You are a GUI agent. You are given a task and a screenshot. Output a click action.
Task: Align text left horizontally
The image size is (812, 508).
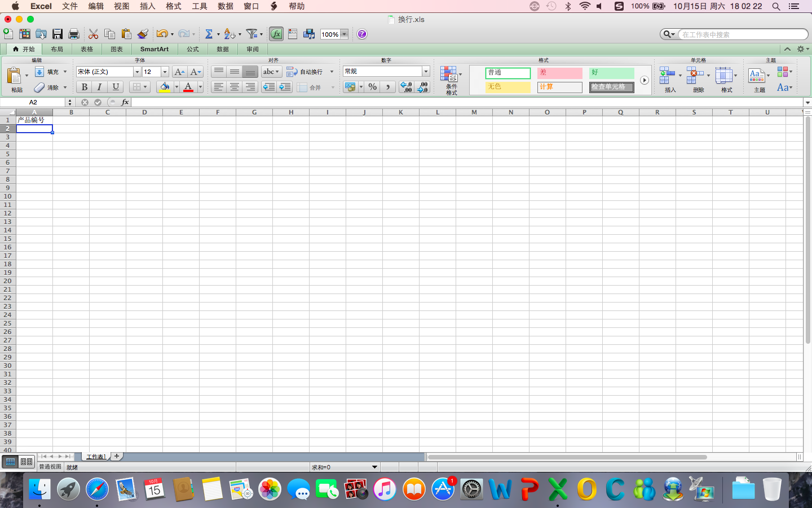pos(219,87)
